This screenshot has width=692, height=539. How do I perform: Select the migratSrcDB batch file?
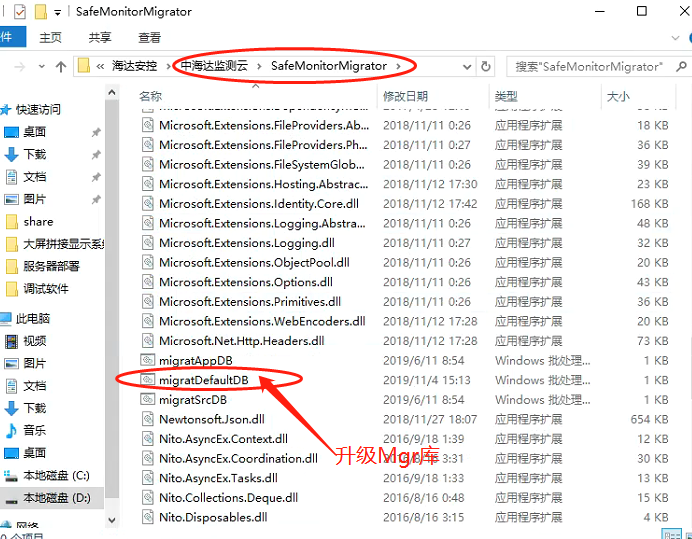coord(192,400)
